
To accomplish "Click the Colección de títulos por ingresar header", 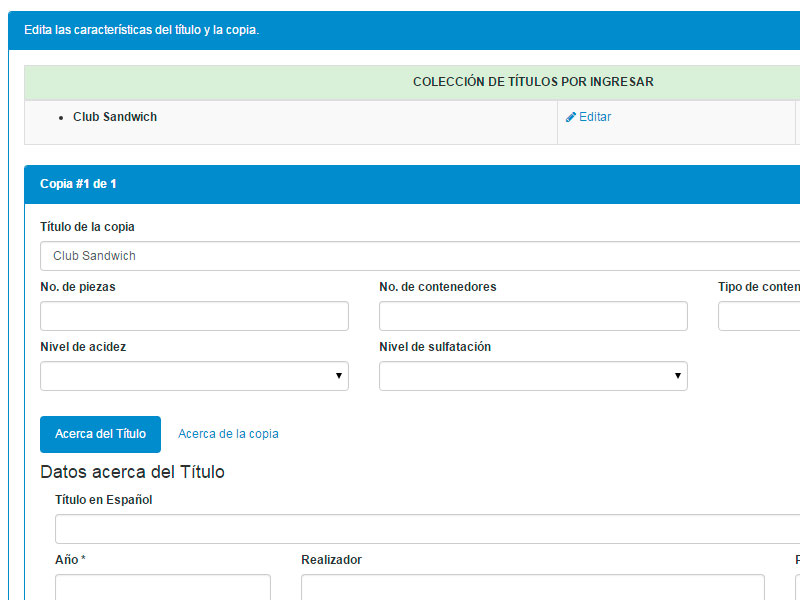I will point(533,82).
